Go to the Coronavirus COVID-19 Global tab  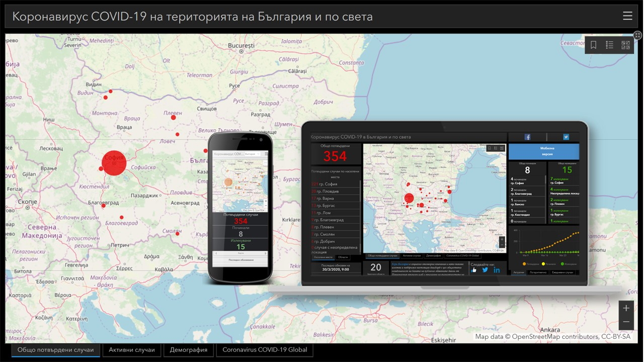click(265, 350)
